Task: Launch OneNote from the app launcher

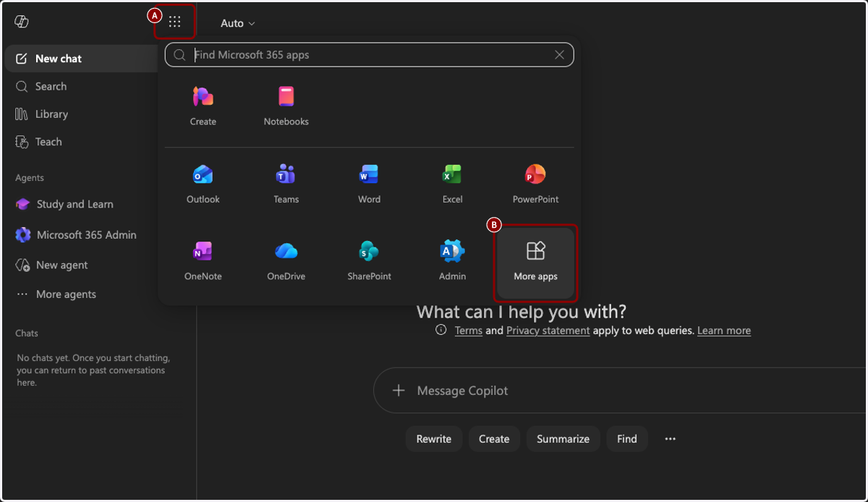Action: (x=203, y=261)
